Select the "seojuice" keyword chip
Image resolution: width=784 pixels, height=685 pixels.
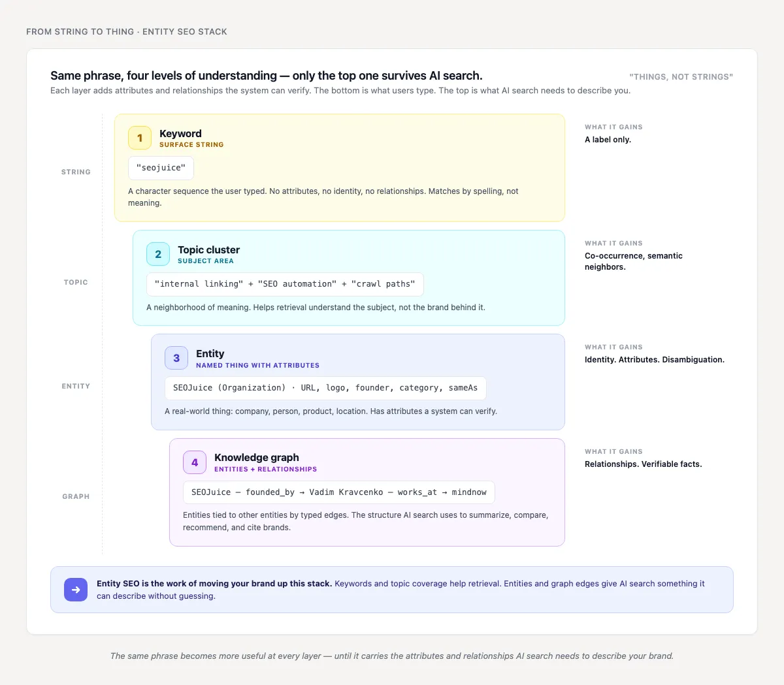[161, 168]
